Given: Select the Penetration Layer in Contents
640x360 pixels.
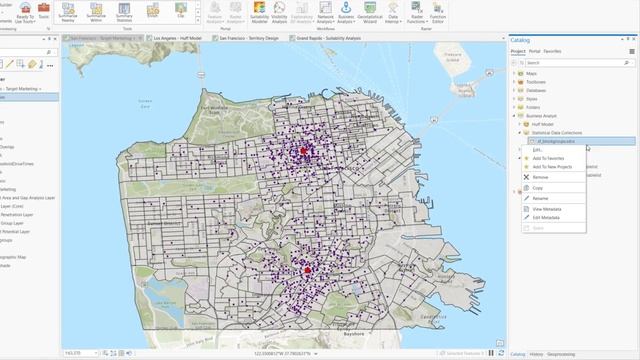Looking at the screenshot, I should pyautogui.click(x=17, y=215).
